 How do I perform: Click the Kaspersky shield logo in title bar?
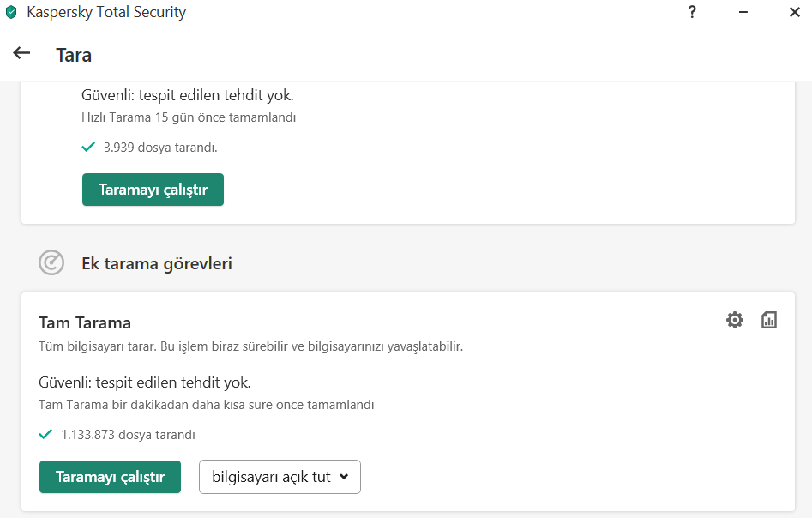[11, 12]
